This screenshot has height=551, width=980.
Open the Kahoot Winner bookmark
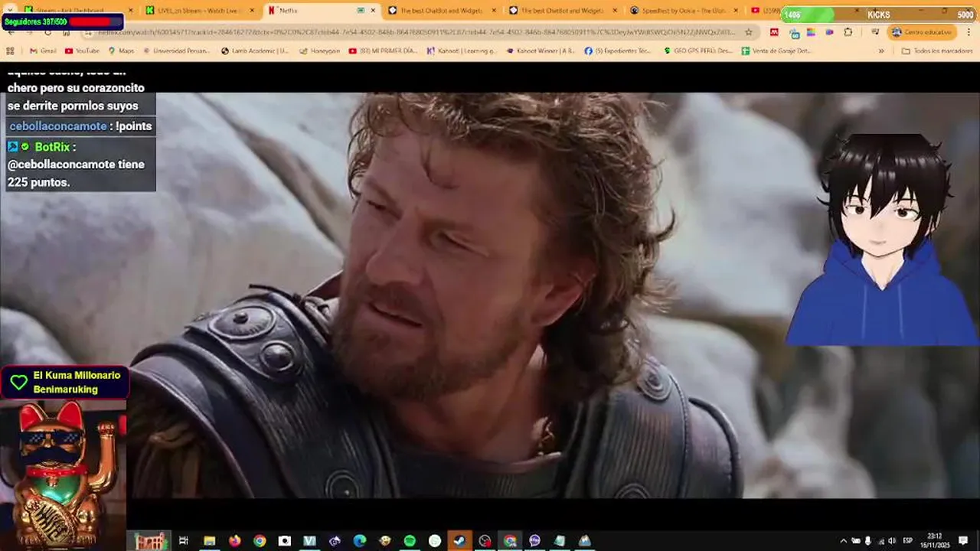[541, 51]
